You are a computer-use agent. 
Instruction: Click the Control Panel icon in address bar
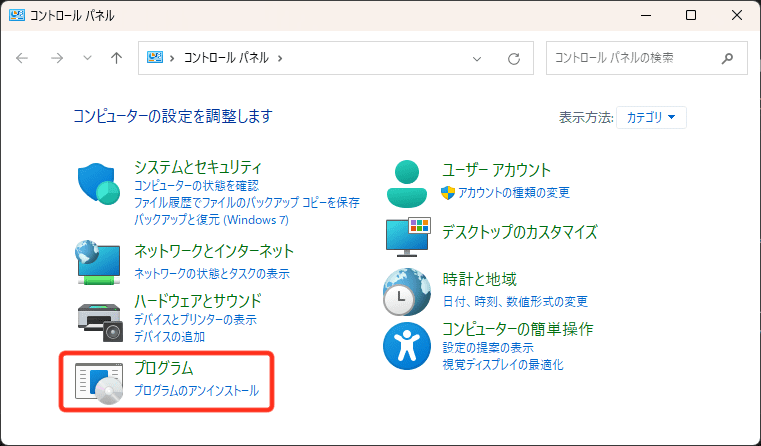pyautogui.click(x=155, y=58)
